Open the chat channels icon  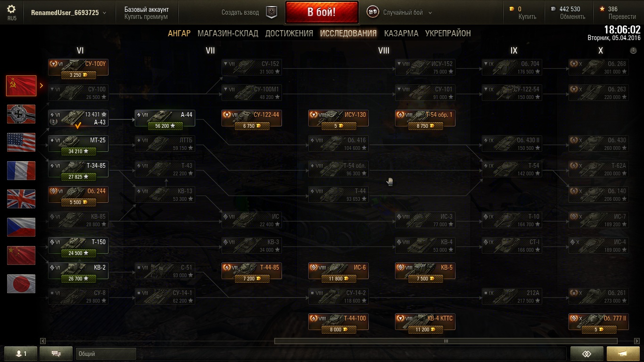(x=56, y=354)
